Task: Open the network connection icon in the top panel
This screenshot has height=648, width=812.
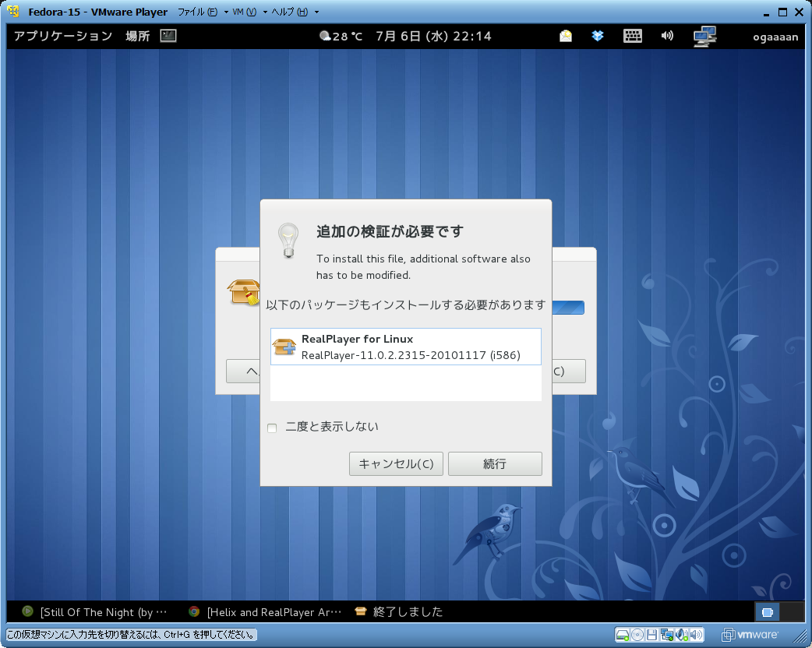Action: (704, 37)
